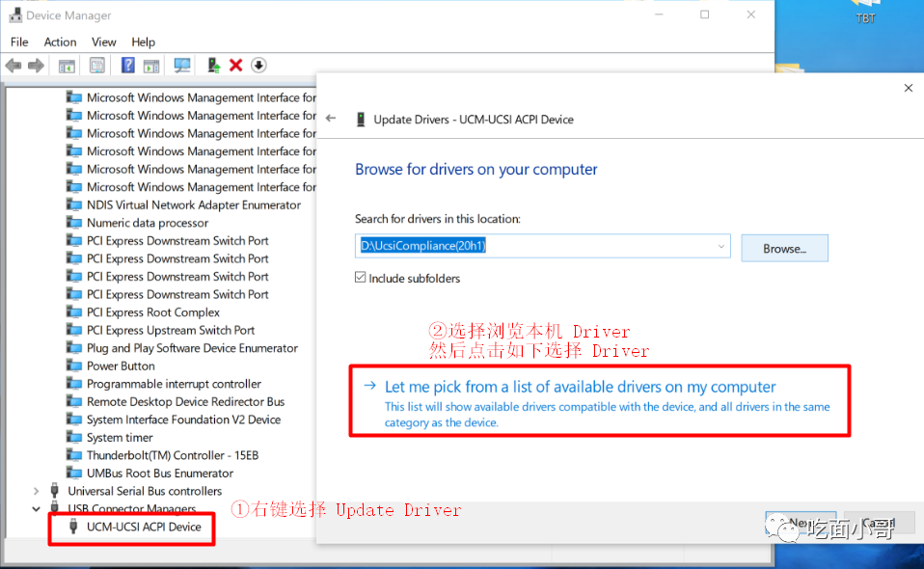Select Numeric data processor

pos(148,223)
